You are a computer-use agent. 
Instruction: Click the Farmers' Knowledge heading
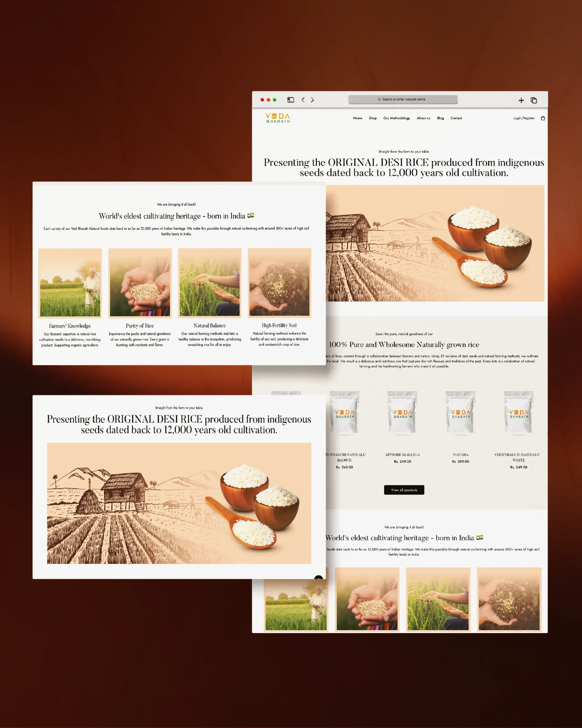(x=70, y=326)
